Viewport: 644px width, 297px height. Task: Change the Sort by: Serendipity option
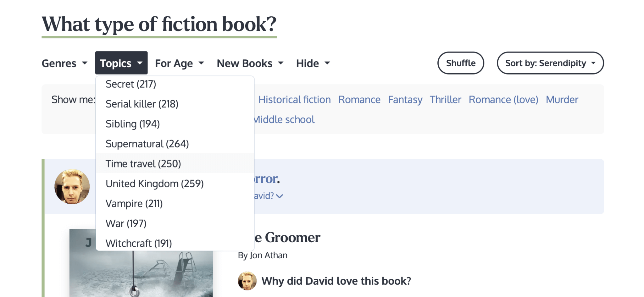(550, 63)
